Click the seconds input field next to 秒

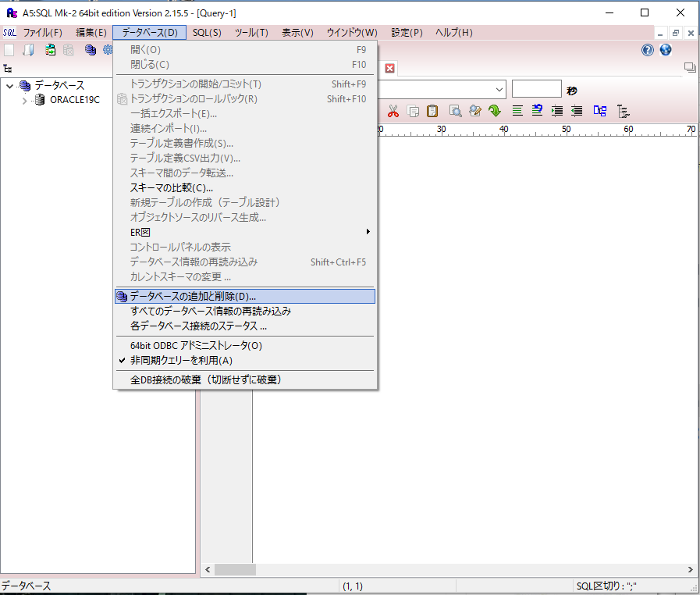[536, 89]
